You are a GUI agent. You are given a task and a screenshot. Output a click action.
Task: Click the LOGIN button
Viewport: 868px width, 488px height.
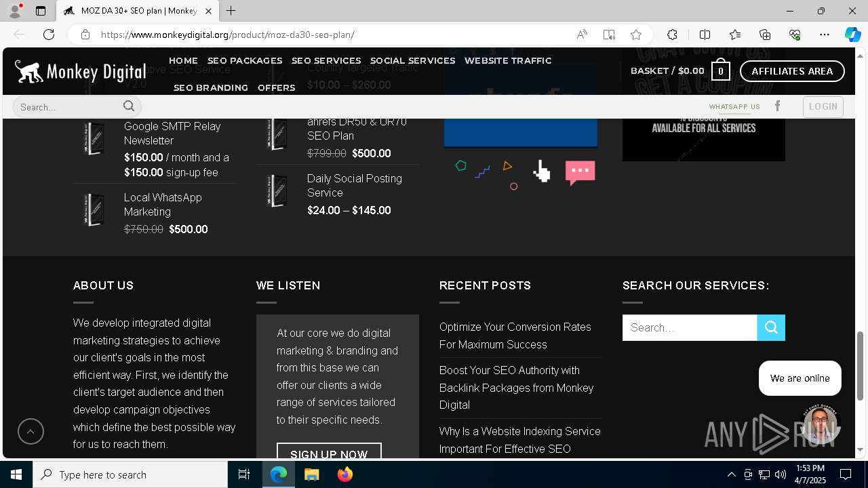point(823,106)
